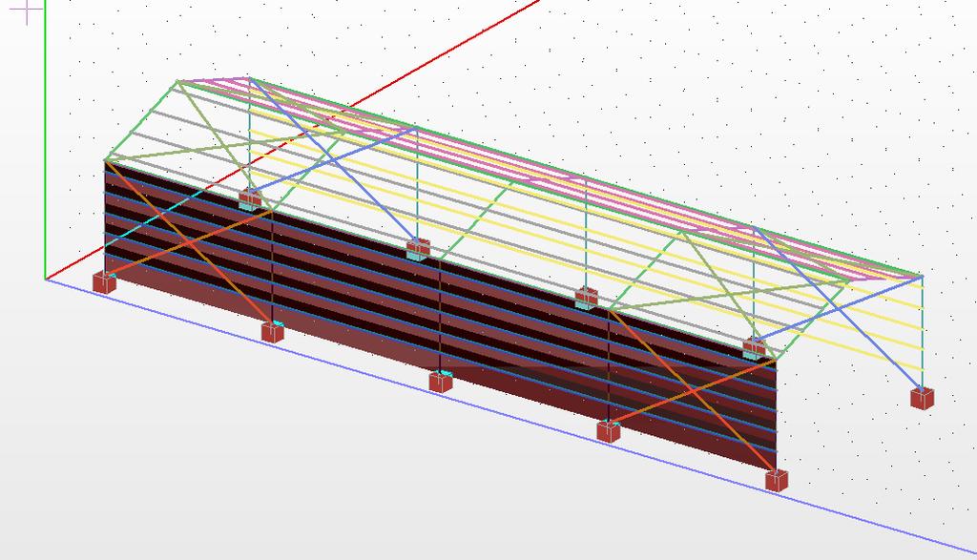Click the green vertical axis line
The width and height of the screenshot is (977, 560).
tap(45, 140)
